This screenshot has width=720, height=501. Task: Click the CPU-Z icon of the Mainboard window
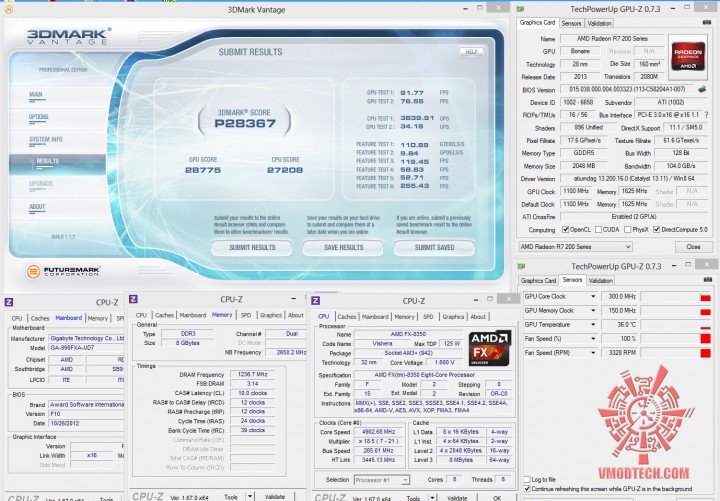click(9, 302)
